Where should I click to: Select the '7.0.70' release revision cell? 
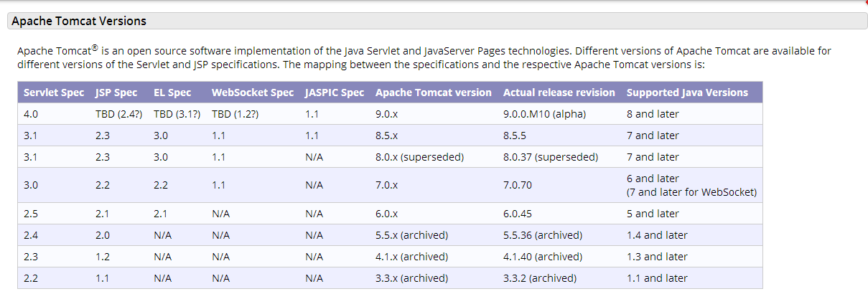pyautogui.click(x=518, y=185)
